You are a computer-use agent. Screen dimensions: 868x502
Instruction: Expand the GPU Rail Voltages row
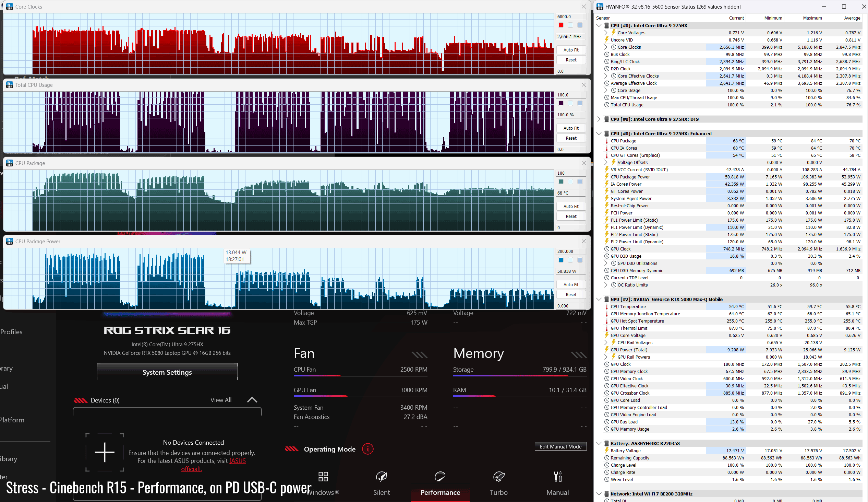click(x=606, y=343)
